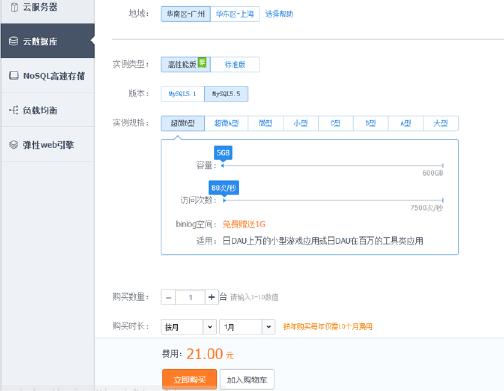Click the 加入购物车 button

click(x=247, y=379)
